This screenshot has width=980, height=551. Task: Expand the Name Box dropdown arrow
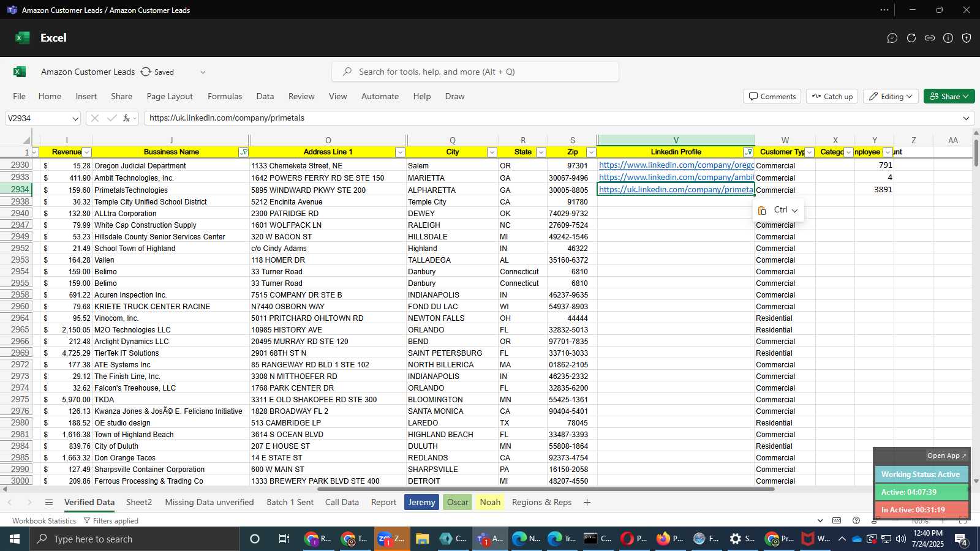tap(75, 119)
